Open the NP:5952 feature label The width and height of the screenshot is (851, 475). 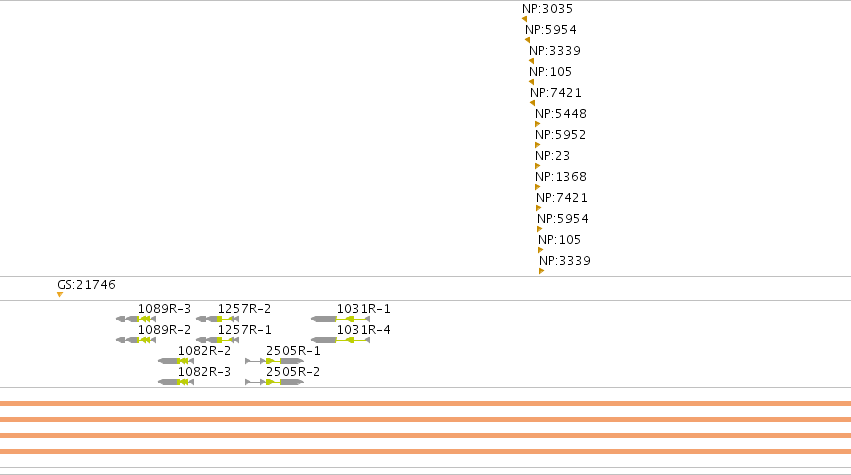(561, 135)
